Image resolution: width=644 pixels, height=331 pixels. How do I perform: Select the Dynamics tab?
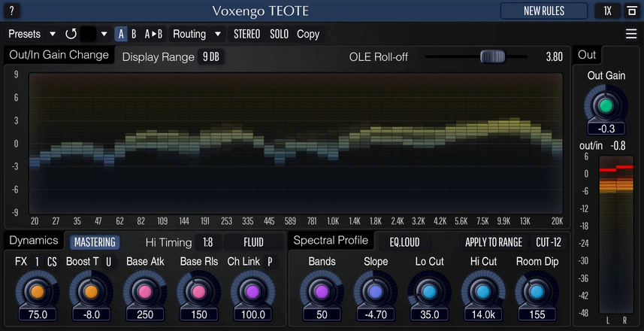click(34, 241)
